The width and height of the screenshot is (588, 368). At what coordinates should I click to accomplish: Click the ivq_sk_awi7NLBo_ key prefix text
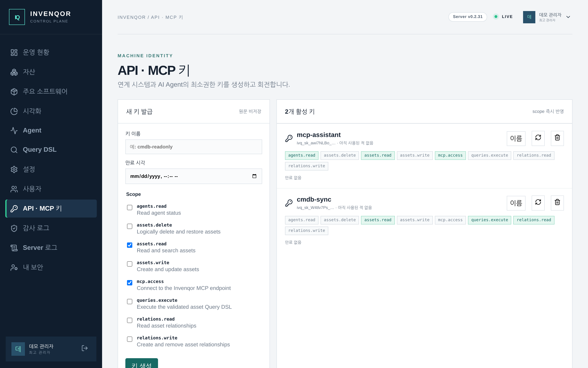click(316, 143)
